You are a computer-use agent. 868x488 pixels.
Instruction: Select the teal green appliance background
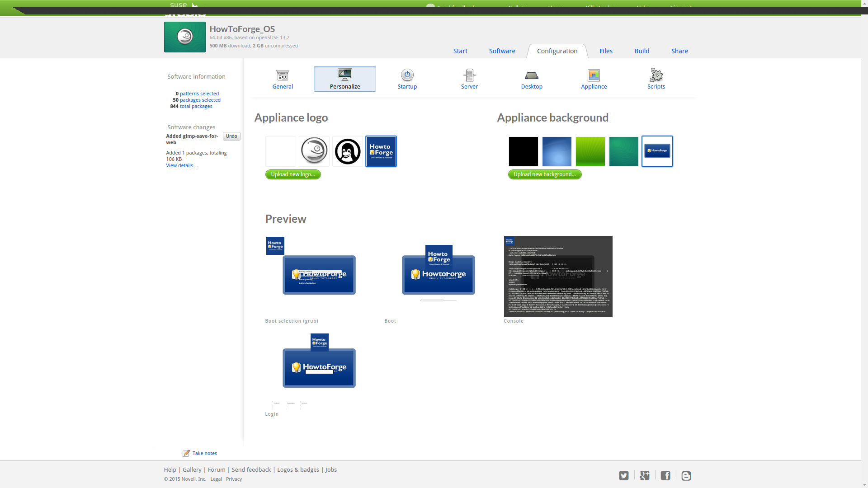(624, 151)
